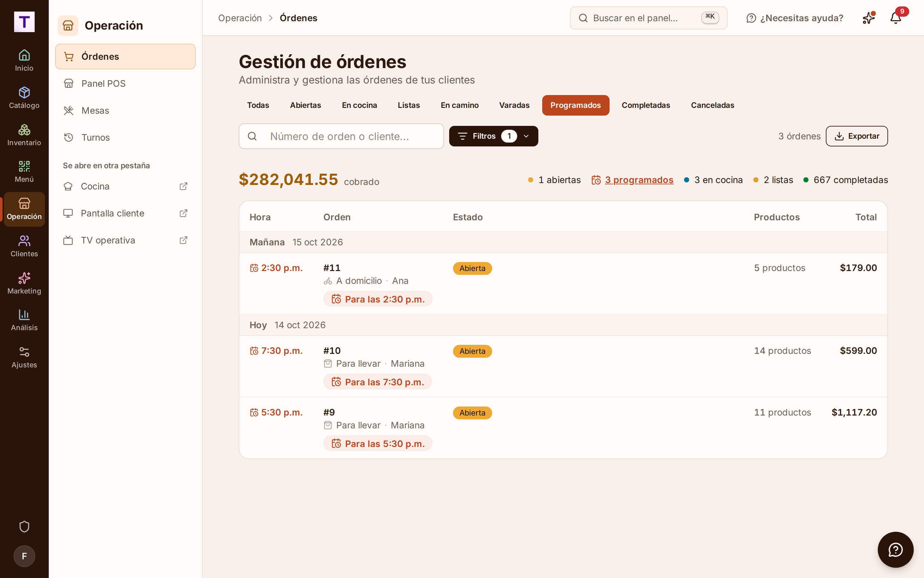Open order #10 row
Viewport: 924px width, 578px height.
[x=563, y=366]
